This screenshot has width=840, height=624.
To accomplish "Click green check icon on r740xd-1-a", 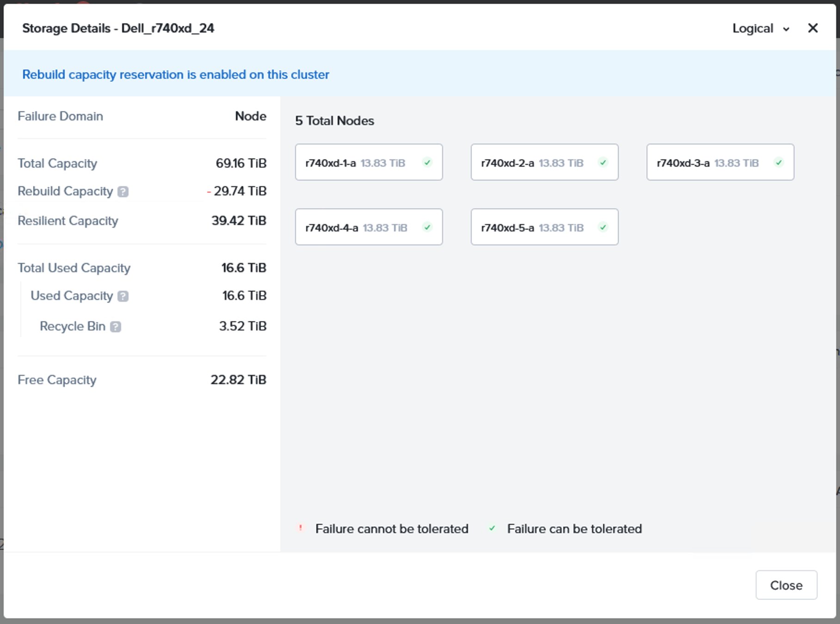I will pos(427,162).
